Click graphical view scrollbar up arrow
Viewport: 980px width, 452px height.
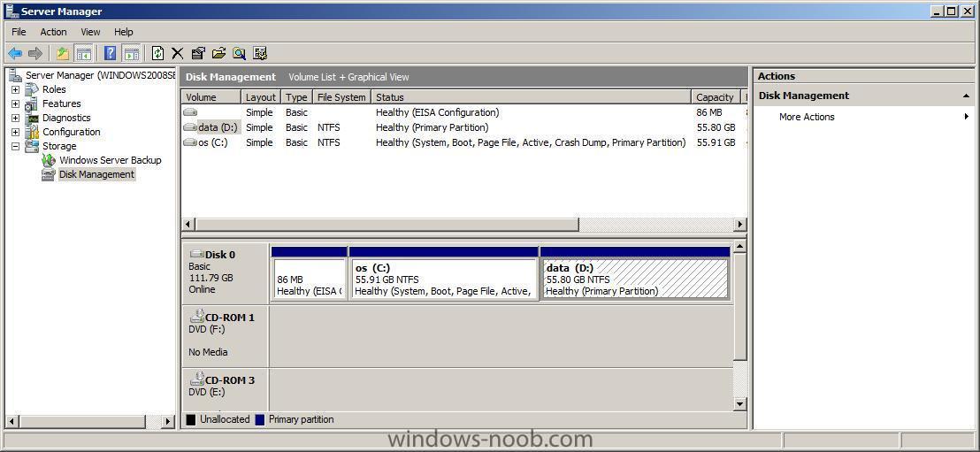[740, 247]
